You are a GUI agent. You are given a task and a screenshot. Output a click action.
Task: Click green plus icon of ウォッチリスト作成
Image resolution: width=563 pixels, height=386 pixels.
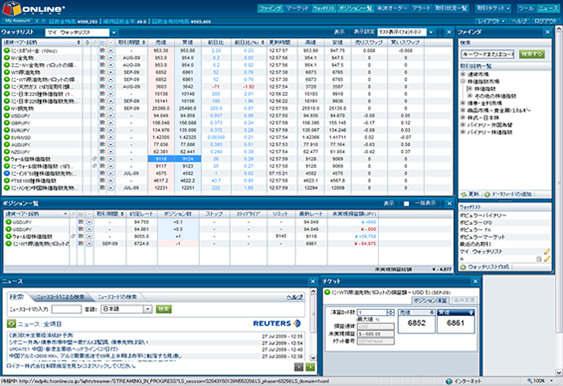tap(463, 267)
